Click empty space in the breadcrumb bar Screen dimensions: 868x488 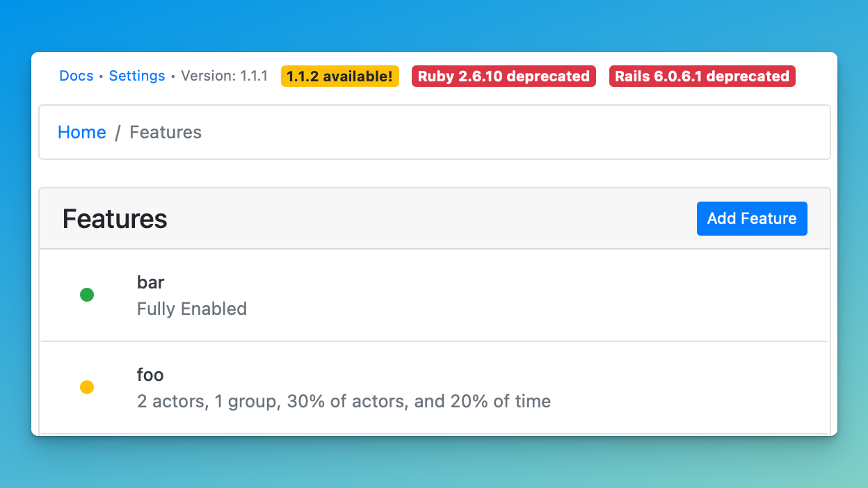click(x=515, y=132)
